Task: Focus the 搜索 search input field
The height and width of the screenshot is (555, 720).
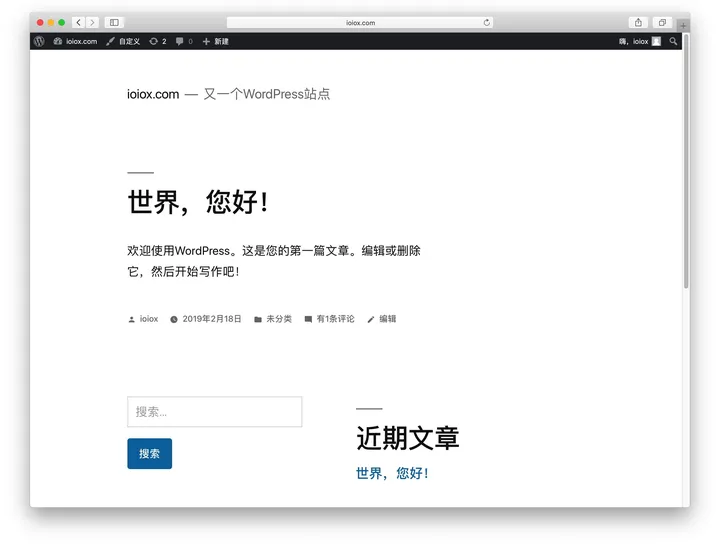Action: pyautogui.click(x=214, y=412)
